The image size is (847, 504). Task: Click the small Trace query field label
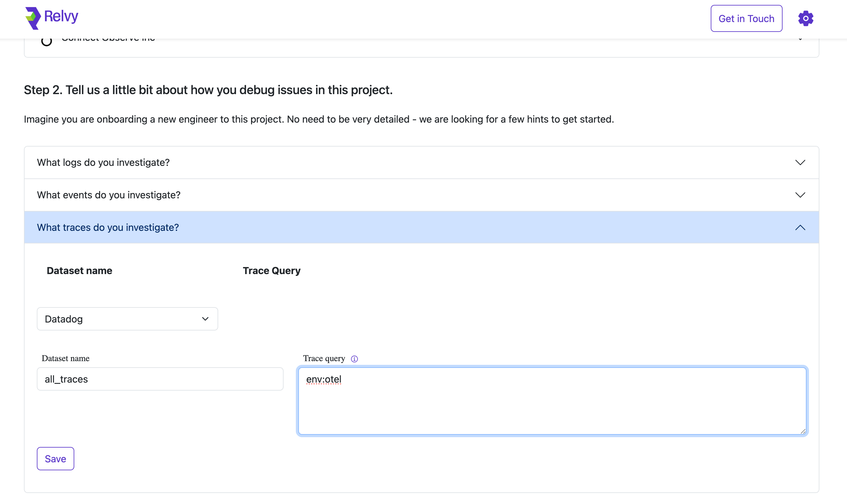click(x=323, y=358)
